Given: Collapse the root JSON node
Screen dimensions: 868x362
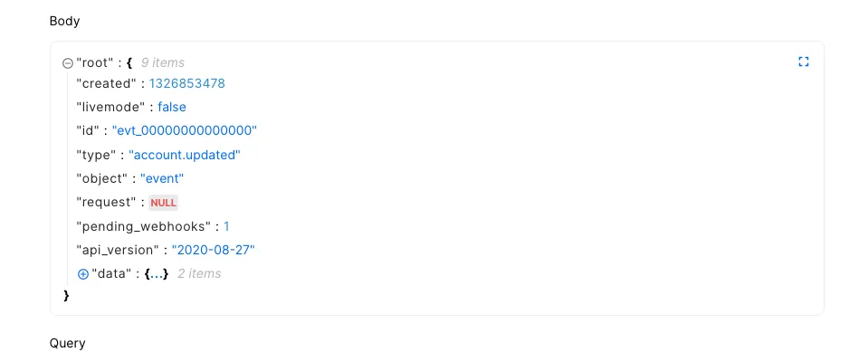Looking at the screenshot, I should [68, 63].
